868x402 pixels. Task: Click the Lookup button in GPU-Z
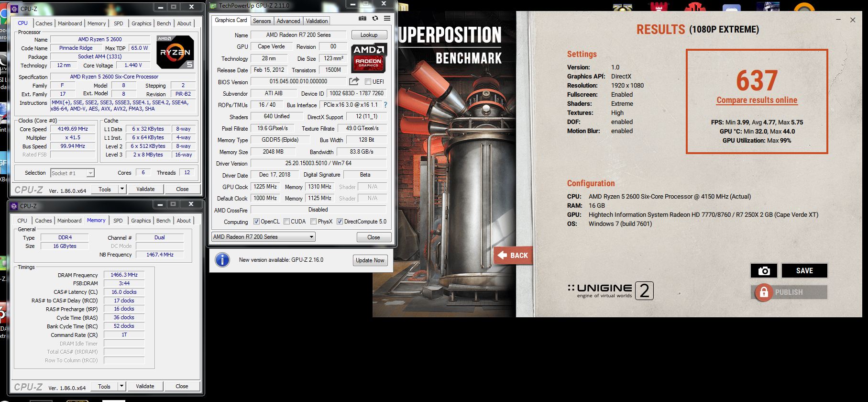point(369,35)
